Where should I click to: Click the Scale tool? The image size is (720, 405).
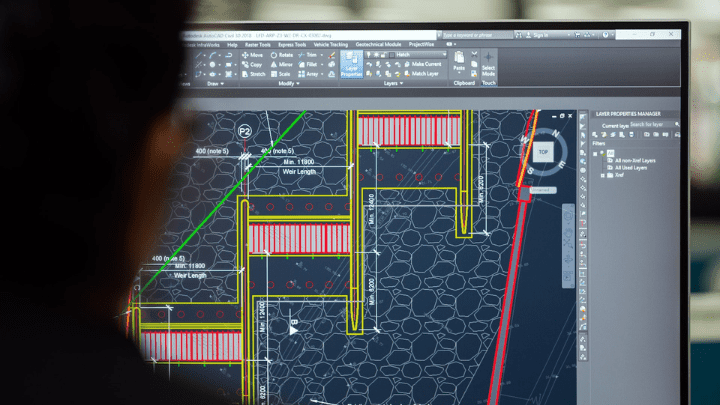283,74
